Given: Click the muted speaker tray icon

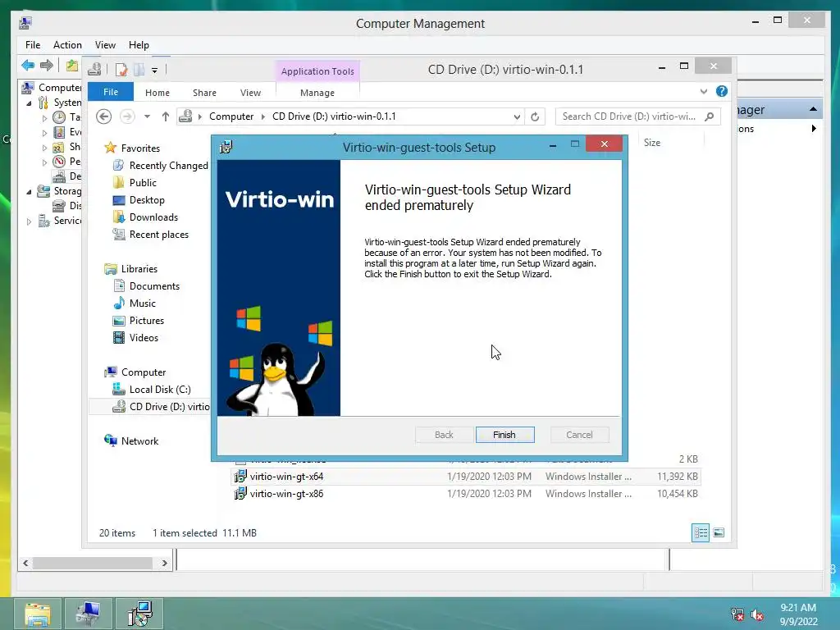Looking at the screenshot, I should [x=757, y=614].
